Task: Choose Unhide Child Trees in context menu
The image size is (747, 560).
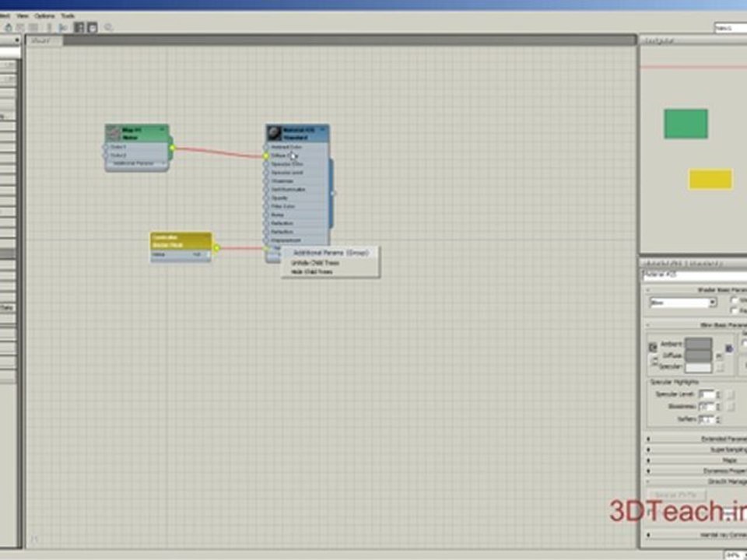Action: (x=315, y=263)
